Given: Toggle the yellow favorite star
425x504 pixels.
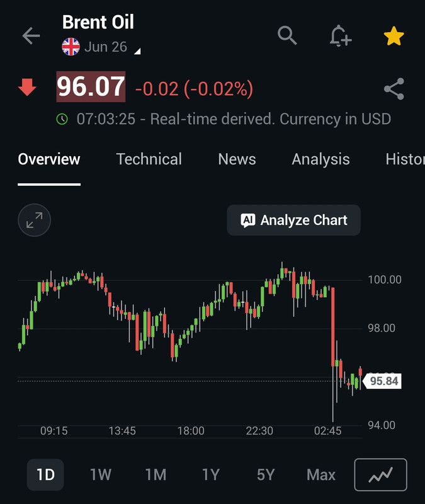Looking at the screenshot, I should tap(394, 36).
